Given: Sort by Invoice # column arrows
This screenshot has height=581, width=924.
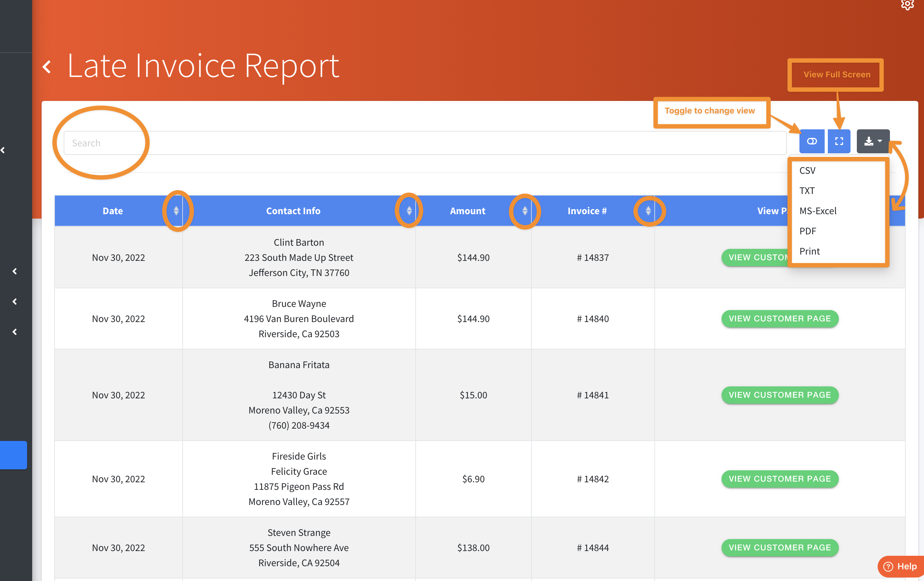Looking at the screenshot, I should click(x=648, y=211).
